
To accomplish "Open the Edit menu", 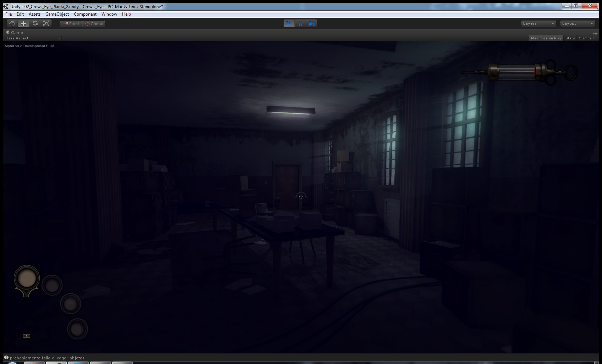I will click(x=20, y=14).
